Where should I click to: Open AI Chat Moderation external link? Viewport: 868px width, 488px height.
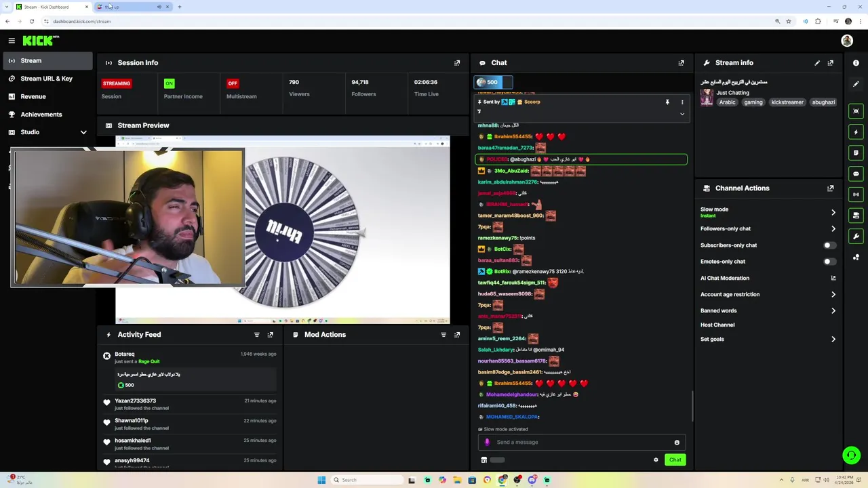click(x=833, y=278)
